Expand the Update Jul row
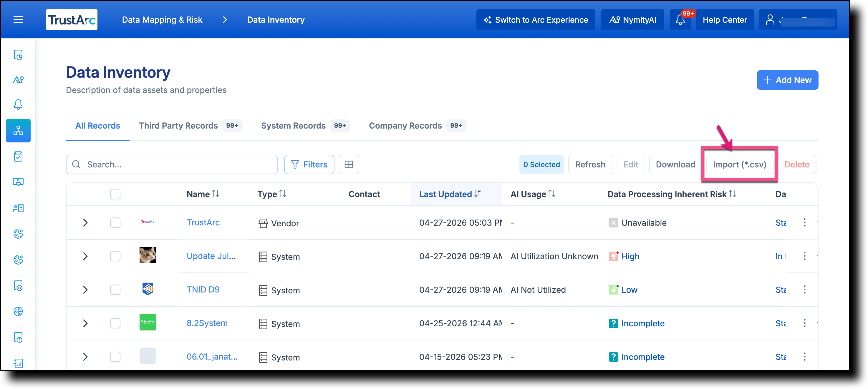 (x=85, y=256)
